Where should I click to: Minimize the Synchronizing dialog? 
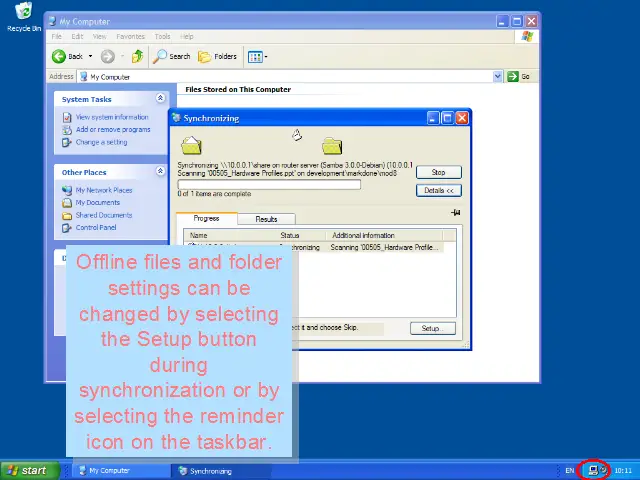(x=433, y=118)
